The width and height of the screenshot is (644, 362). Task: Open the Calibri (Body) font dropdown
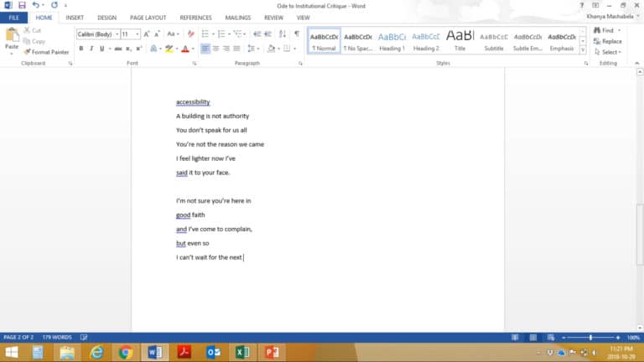(115, 34)
